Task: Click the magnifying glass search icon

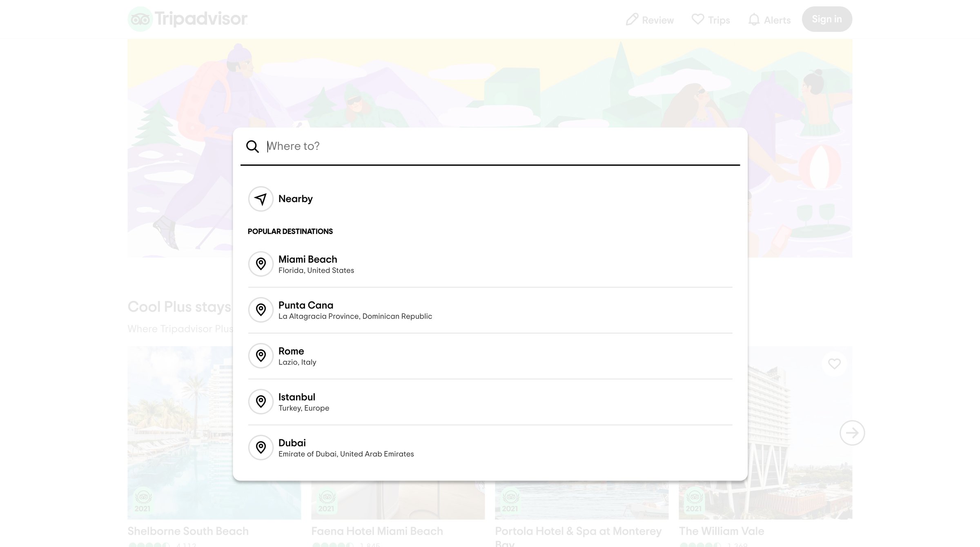Action: [x=252, y=146]
